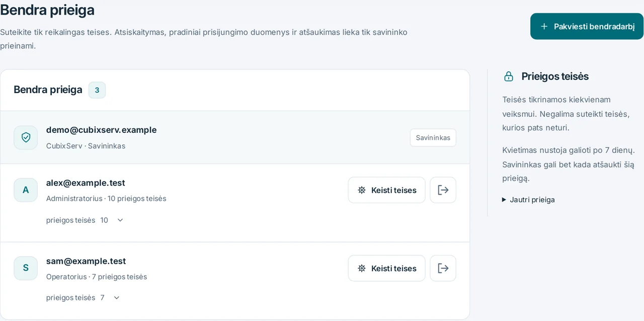Click the 'Suteikite tik reikalingas teises' description

pos(204,39)
